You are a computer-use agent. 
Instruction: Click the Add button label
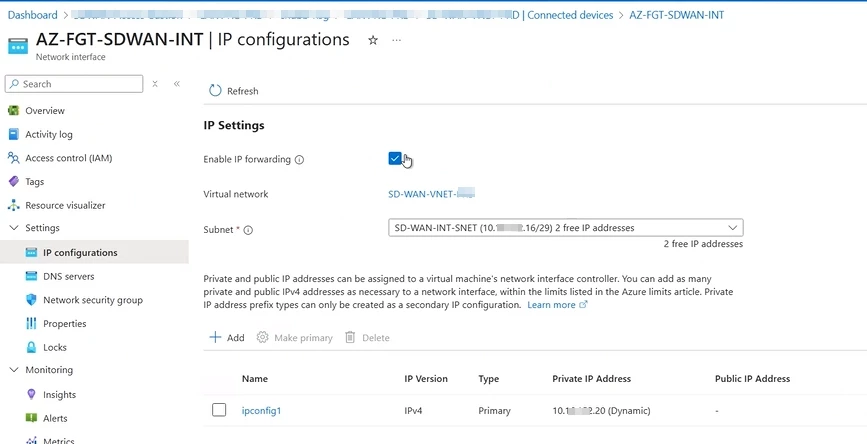coord(236,337)
